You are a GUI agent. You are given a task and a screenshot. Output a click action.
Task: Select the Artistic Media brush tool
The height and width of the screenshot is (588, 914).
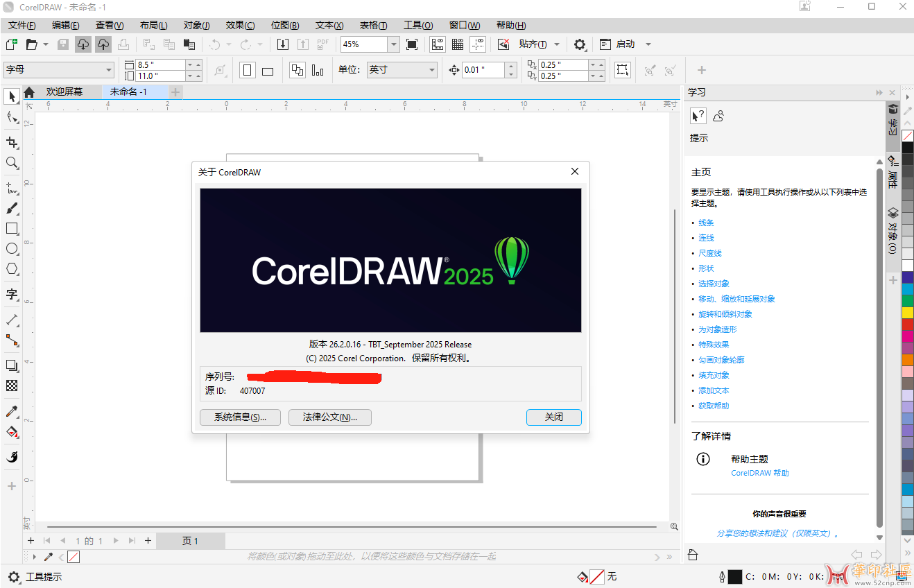(x=12, y=208)
